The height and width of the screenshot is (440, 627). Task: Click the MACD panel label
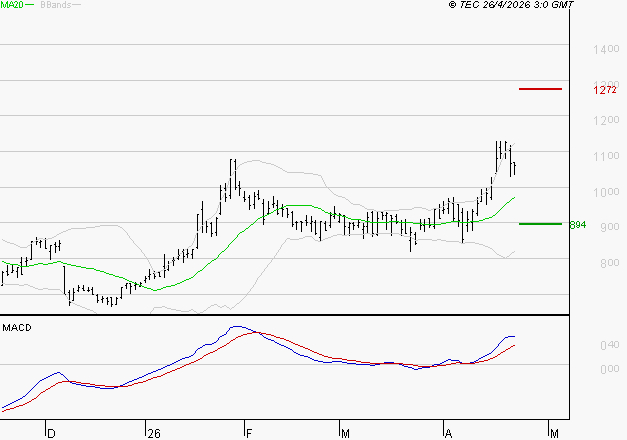coord(15,327)
